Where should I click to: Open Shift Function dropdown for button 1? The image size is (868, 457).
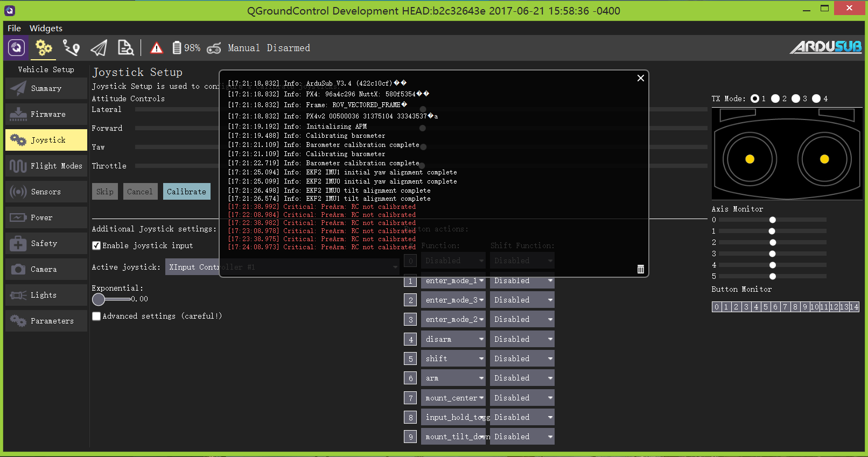click(522, 280)
